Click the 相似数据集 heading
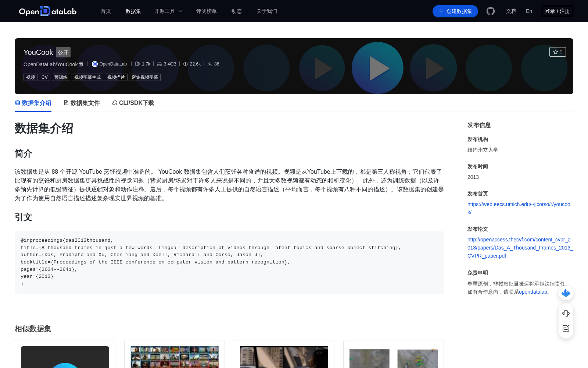Image resolution: width=588 pixels, height=368 pixels. tap(33, 329)
